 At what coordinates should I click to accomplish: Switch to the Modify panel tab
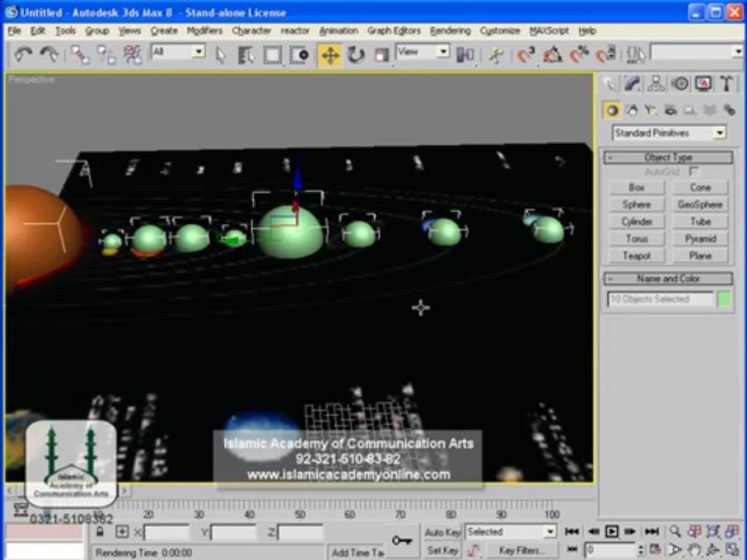pyautogui.click(x=633, y=84)
